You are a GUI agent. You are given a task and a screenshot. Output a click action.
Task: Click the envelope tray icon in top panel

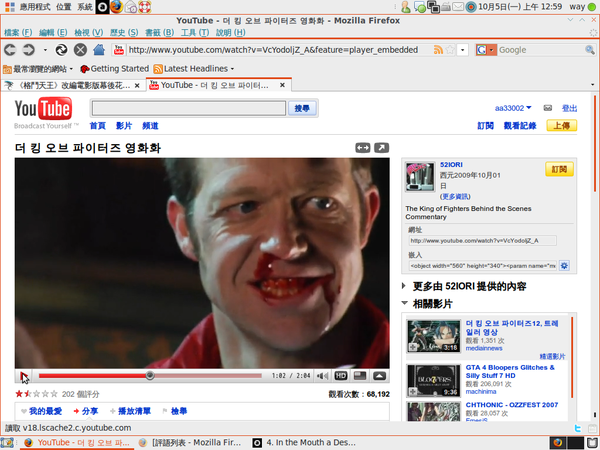pyautogui.click(x=458, y=7)
